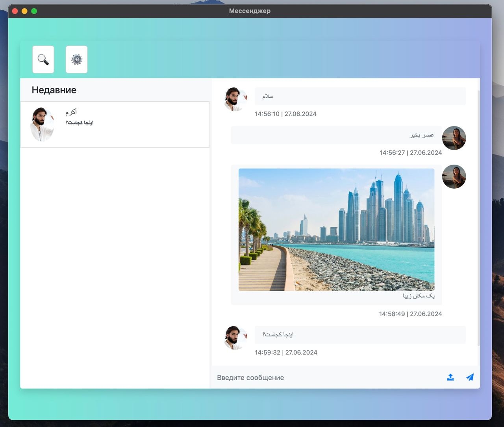Click the Недавние section header
The height and width of the screenshot is (427, 504).
tap(54, 90)
